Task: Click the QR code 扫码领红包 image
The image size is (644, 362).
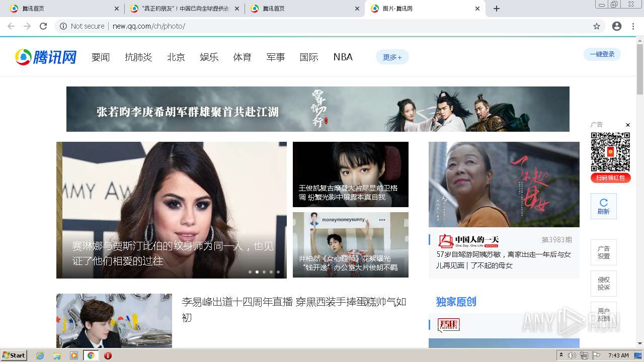Action: coord(610,152)
